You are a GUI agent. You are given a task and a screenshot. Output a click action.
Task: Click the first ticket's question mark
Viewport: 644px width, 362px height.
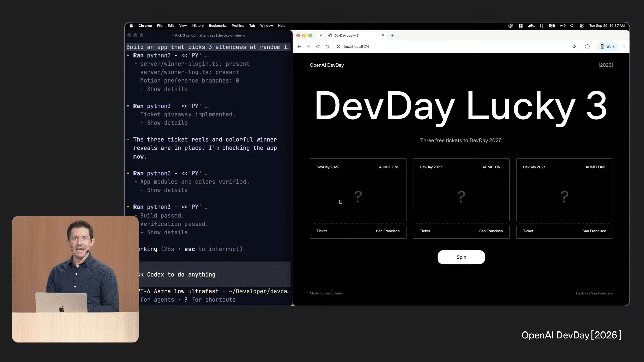click(x=358, y=197)
